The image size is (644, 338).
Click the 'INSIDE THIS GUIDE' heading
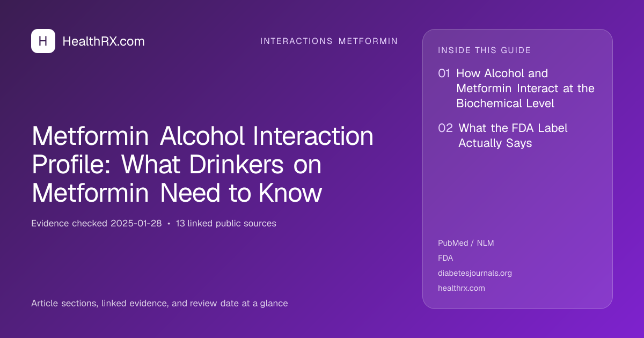pos(485,50)
